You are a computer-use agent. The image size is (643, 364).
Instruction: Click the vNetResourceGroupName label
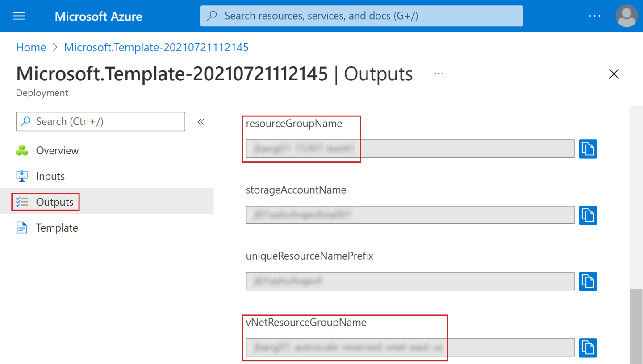click(x=306, y=322)
